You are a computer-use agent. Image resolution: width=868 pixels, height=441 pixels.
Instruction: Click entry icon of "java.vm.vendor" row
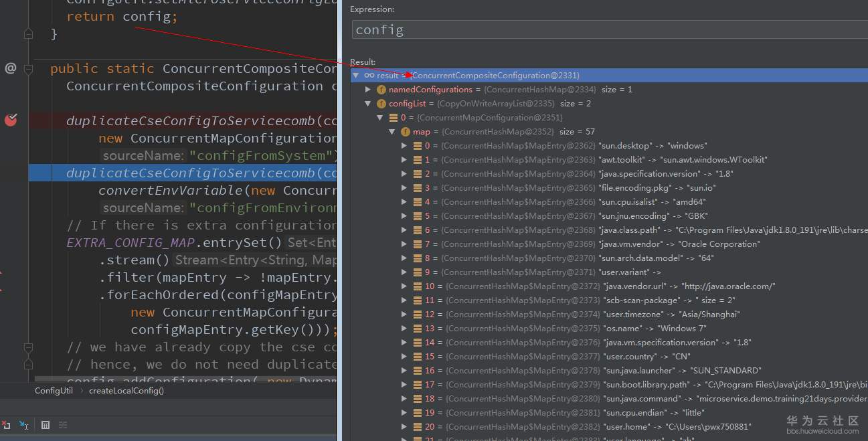[x=418, y=244]
